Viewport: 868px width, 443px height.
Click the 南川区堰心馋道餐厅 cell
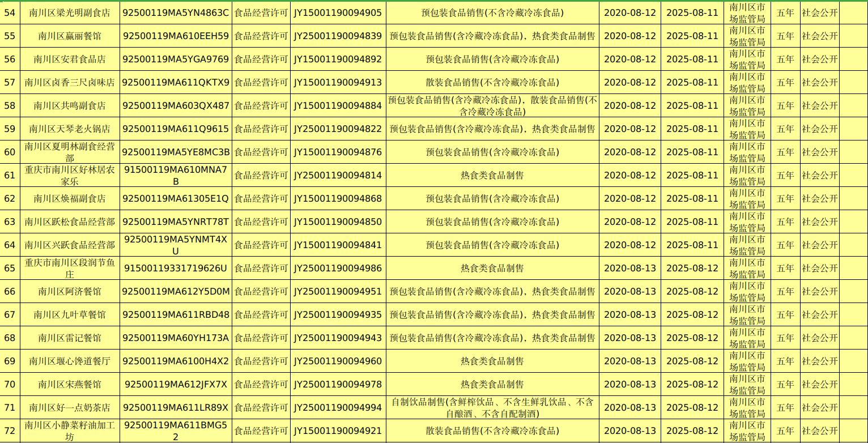[70, 361]
